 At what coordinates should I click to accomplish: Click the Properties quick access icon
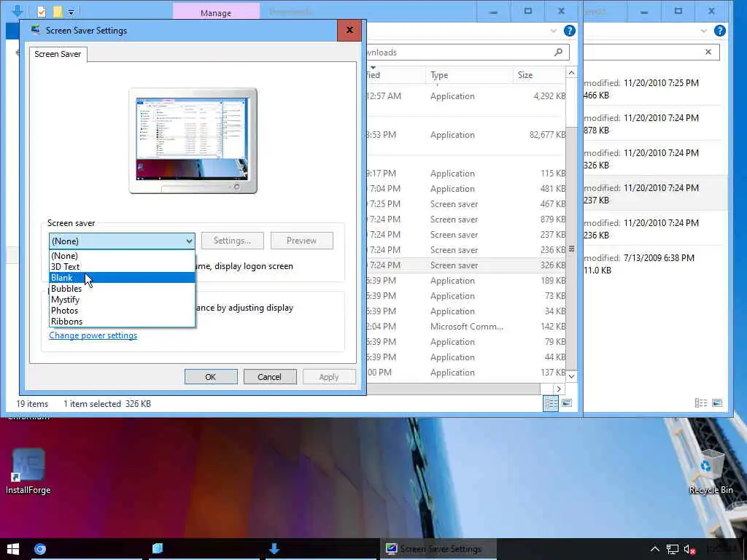click(42, 12)
